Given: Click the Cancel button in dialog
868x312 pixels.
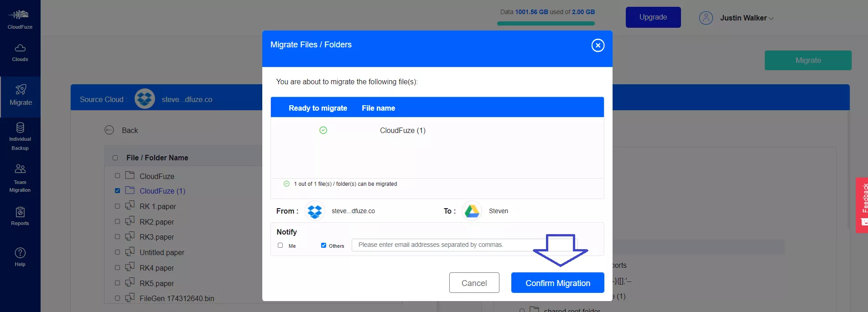Looking at the screenshot, I should 474,283.
